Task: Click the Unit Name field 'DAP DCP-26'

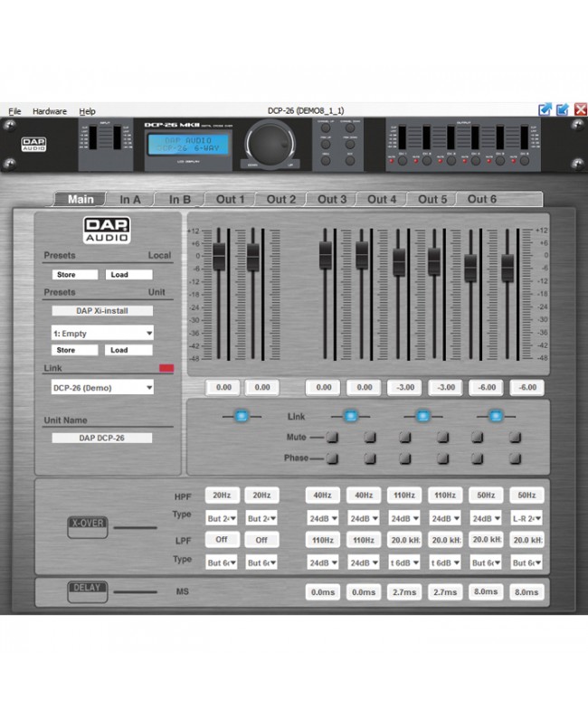Action: [101, 438]
